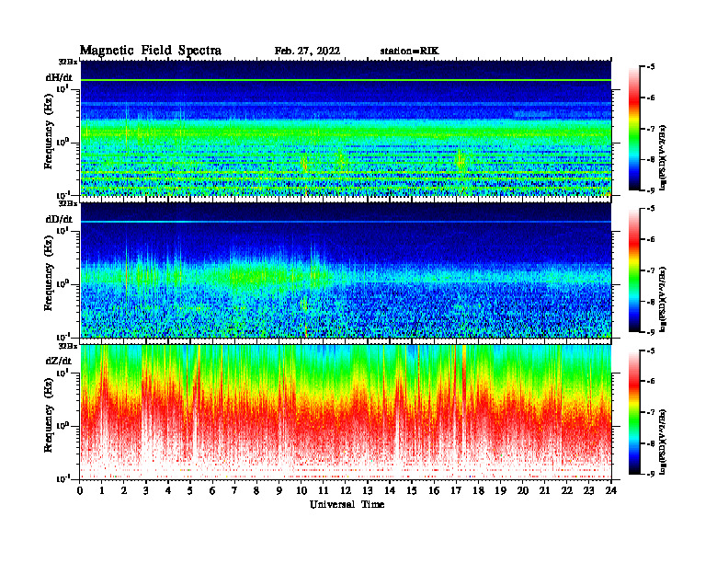The width and height of the screenshot is (728, 563).
Task: Click the '-7' tick on the dD/dt colorbar
Action: [651, 270]
